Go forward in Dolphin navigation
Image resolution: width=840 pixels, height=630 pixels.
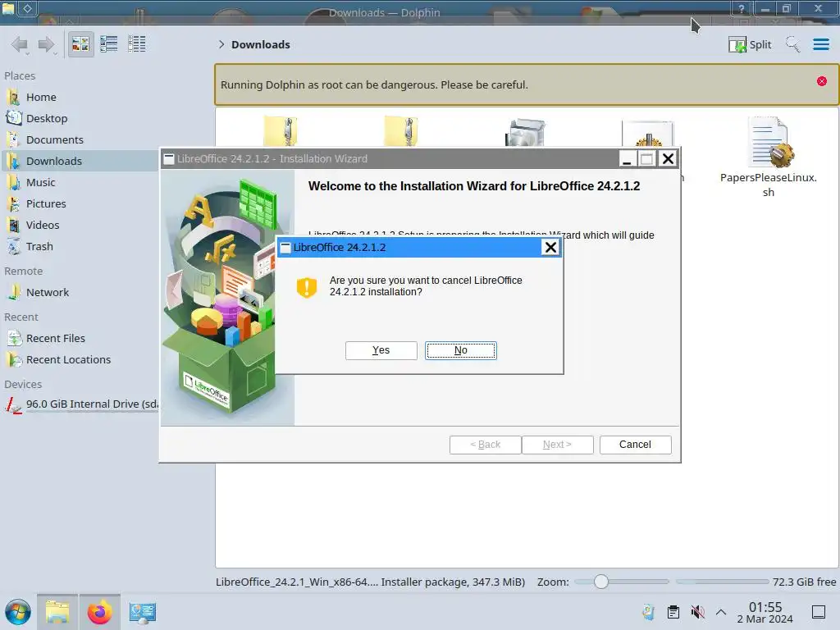coord(47,44)
